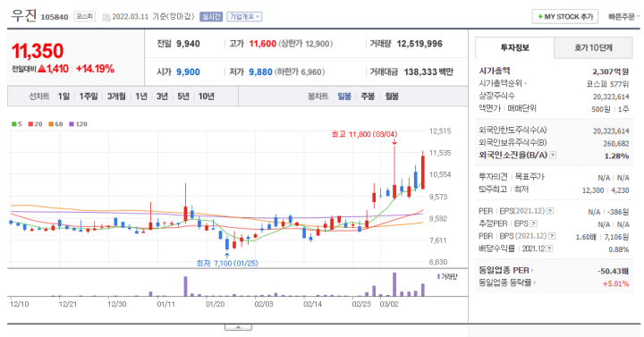Click the help icon next to 추정PER EPS
The height and width of the screenshot is (337, 644).
point(533,223)
